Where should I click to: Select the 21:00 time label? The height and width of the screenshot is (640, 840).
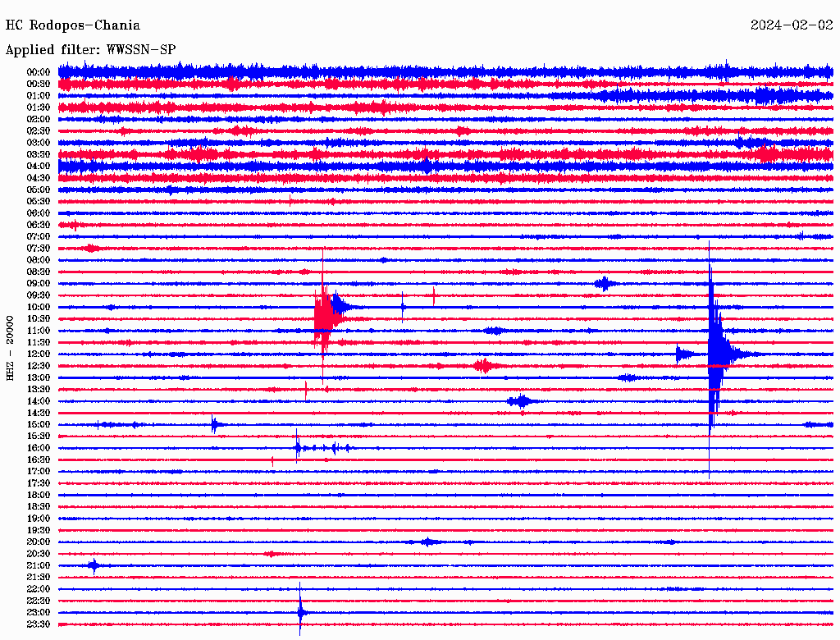tap(39, 565)
